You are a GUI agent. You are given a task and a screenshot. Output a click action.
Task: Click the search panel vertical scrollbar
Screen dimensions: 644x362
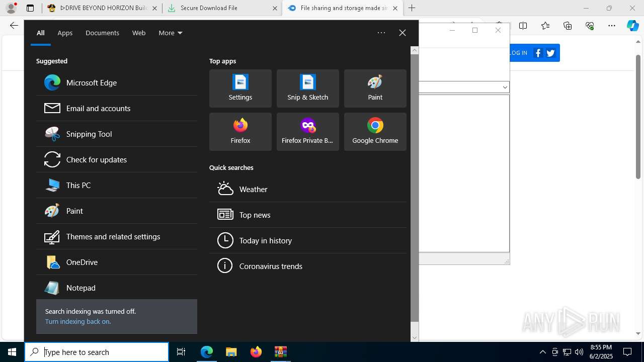(x=415, y=188)
